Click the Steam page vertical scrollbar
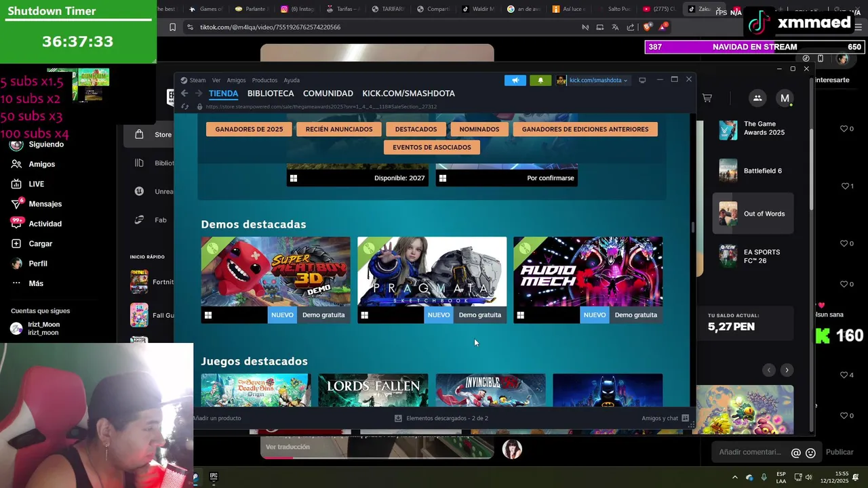The width and height of the screenshot is (868, 488). [692, 227]
